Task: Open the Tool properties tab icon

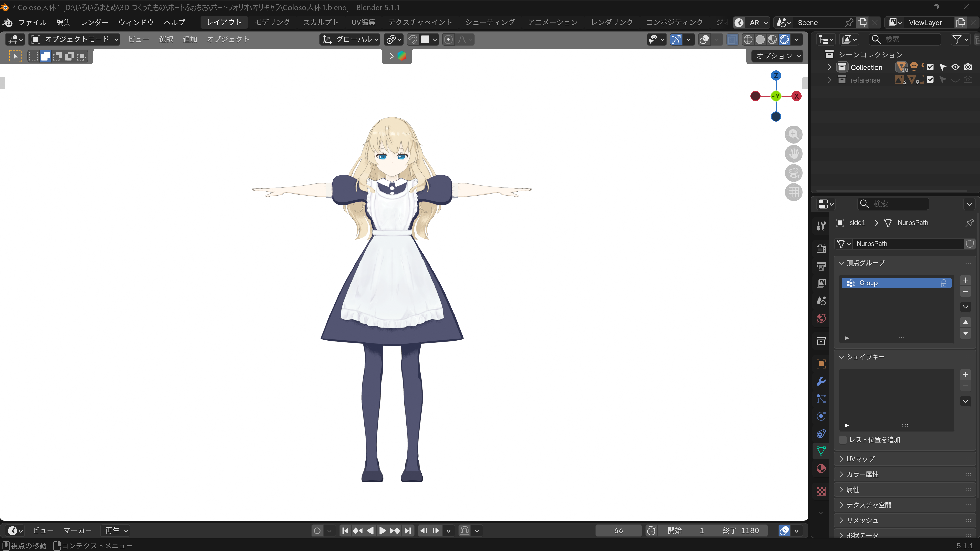Action: pos(821,226)
